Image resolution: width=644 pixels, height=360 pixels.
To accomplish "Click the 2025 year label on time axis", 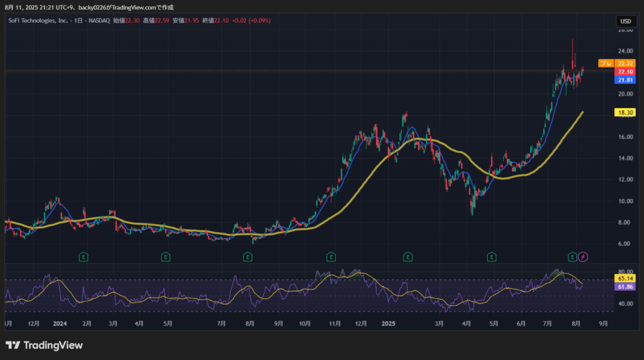I will coord(388,324).
